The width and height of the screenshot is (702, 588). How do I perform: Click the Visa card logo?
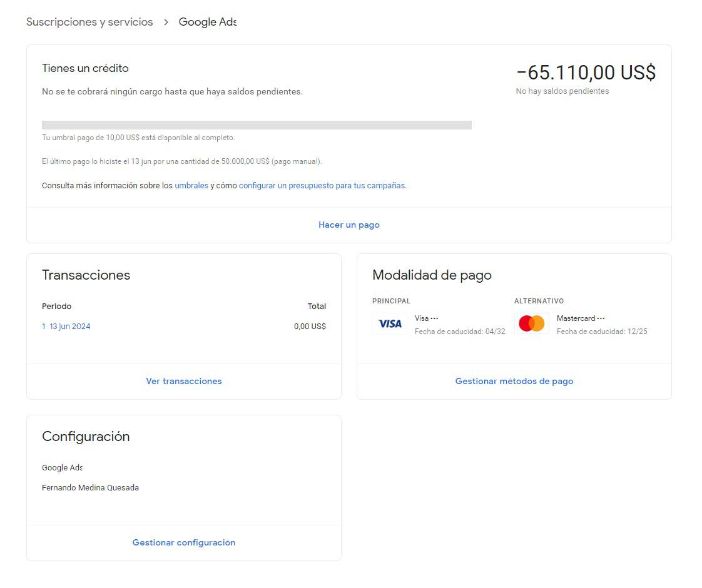(390, 323)
